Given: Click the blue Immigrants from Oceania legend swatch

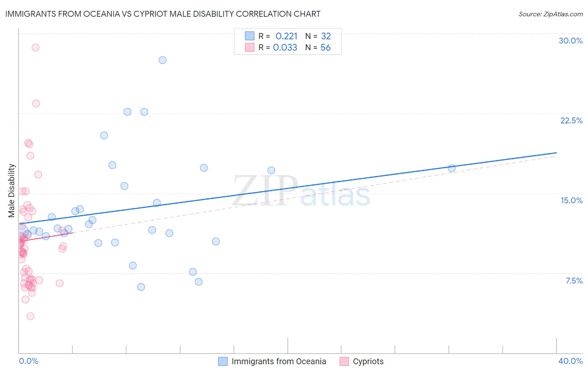Looking at the screenshot, I should (223, 361).
